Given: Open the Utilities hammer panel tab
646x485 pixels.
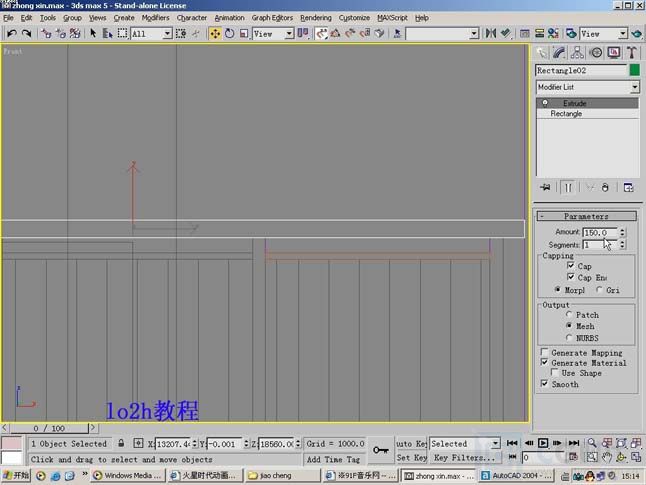Looking at the screenshot, I should point(632,53).
